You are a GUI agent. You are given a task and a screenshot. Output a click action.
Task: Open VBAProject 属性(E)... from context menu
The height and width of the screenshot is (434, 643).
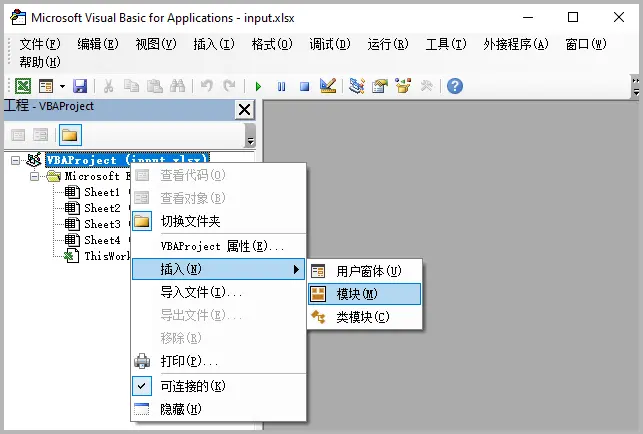click(x=219, y=246)
